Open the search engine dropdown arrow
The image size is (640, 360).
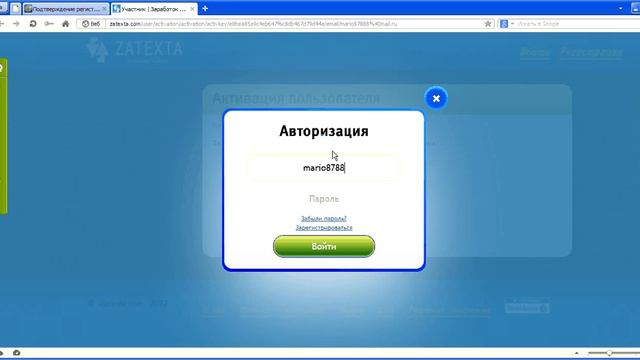coord(512,24)
